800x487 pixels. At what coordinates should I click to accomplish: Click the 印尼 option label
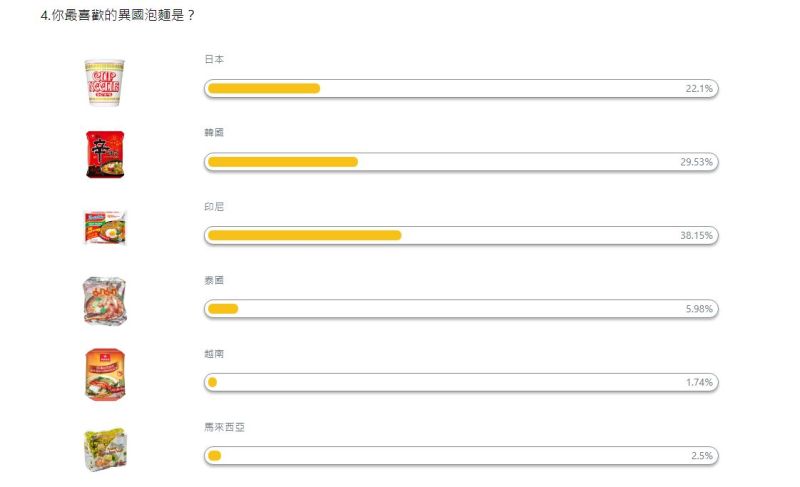214,207
